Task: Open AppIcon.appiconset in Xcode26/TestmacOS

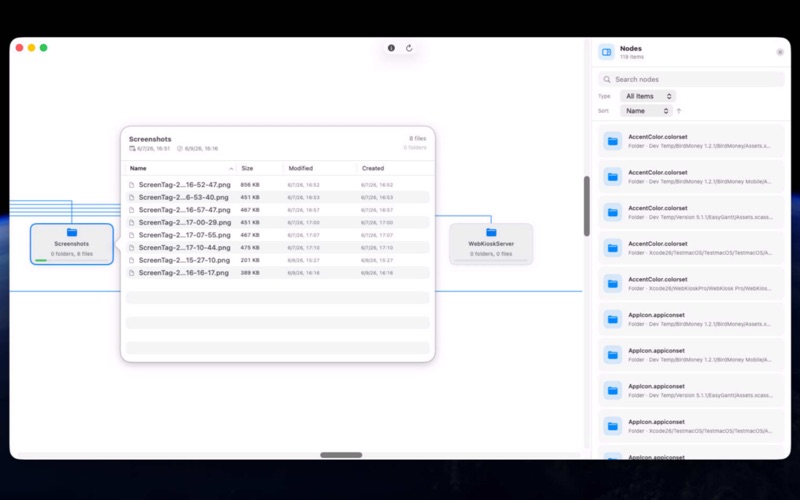Action: 691,426
